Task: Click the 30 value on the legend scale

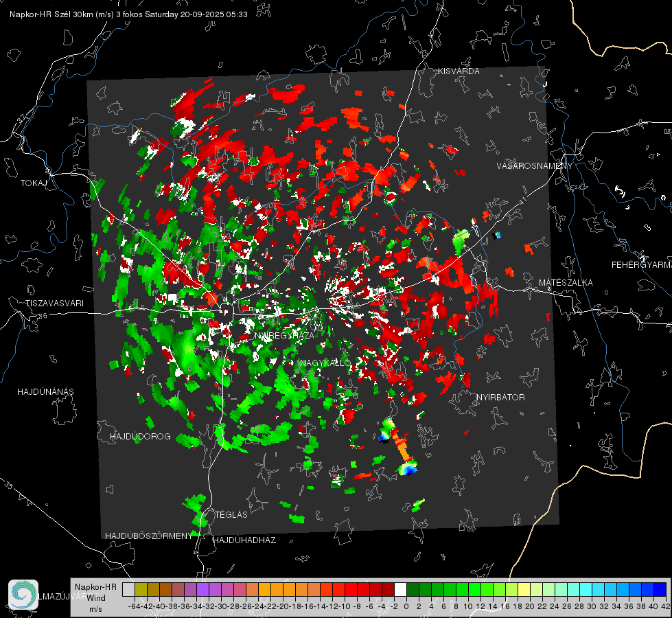Action: (592, 606)
